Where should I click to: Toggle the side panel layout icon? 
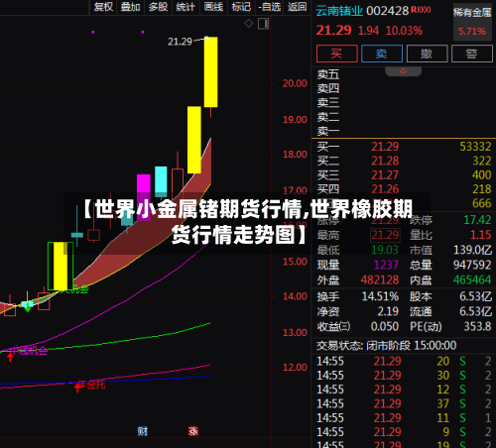(x=263, y=24)
